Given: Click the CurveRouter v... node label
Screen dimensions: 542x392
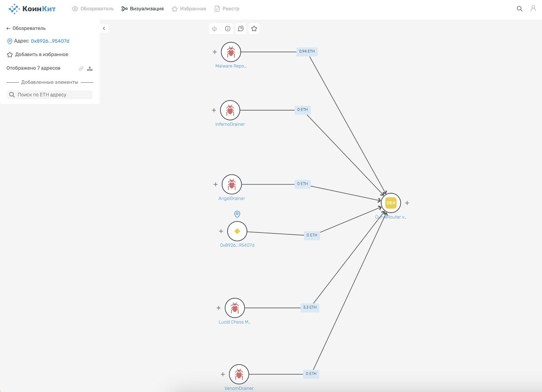Looking at the screenshot, I should tap(391, 217).
